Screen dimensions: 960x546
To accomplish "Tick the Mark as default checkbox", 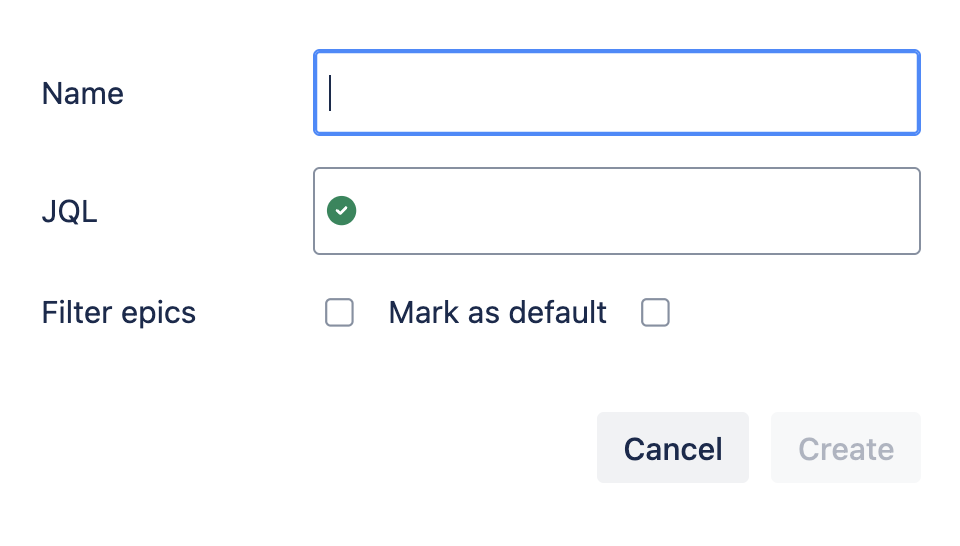I will pos(655,313).
